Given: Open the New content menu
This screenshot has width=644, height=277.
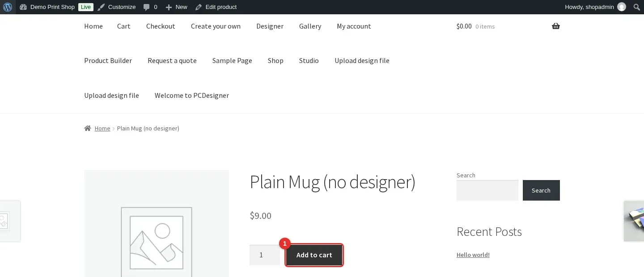Looking at the screenshot, I should pos(176,7).
